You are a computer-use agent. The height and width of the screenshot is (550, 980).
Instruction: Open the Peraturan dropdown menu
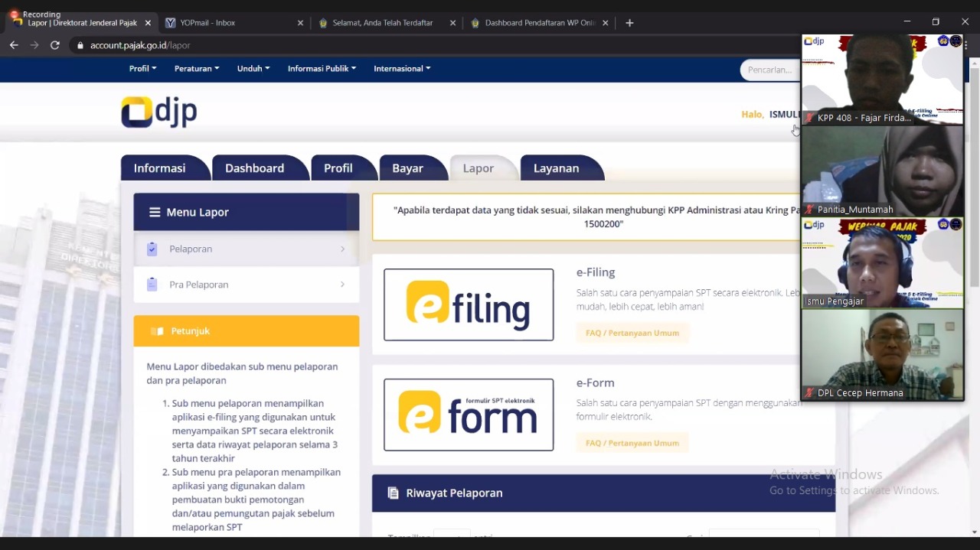click(196, 68)
